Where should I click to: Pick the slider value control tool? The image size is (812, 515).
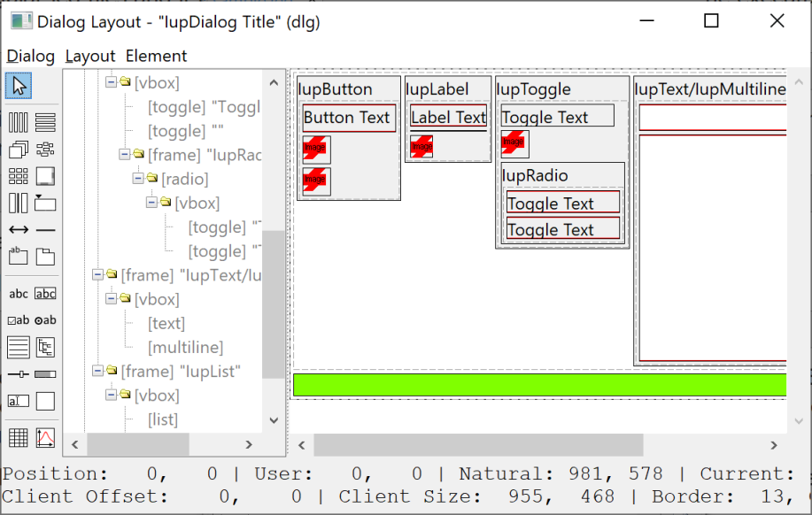(x=19, y=374)
